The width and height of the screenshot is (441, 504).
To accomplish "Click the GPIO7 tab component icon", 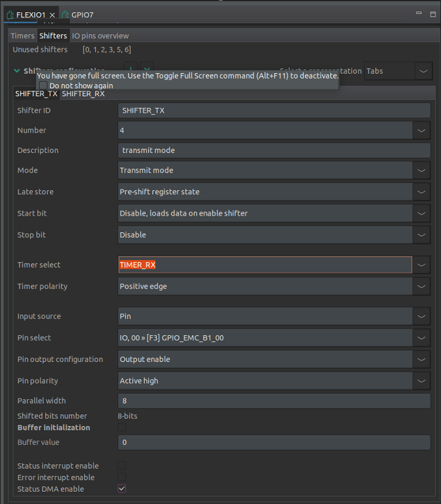I will pos(65,15).
